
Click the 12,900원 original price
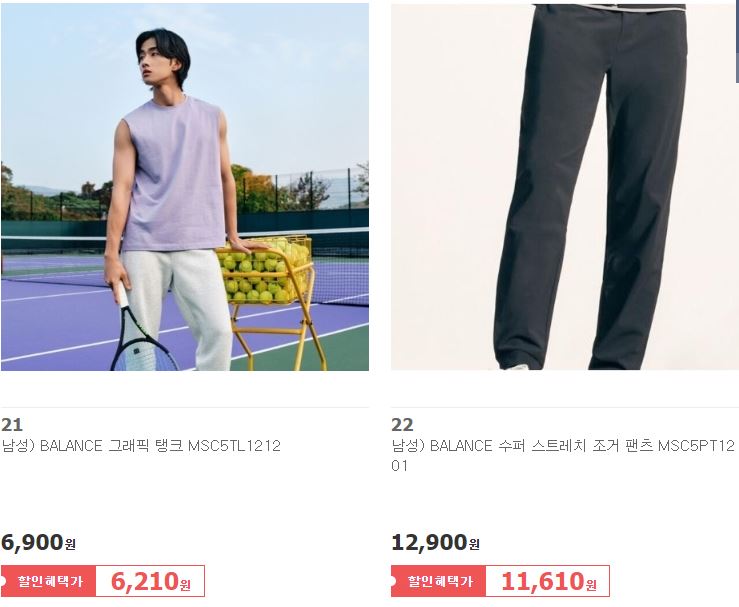[x=435, y=542]
